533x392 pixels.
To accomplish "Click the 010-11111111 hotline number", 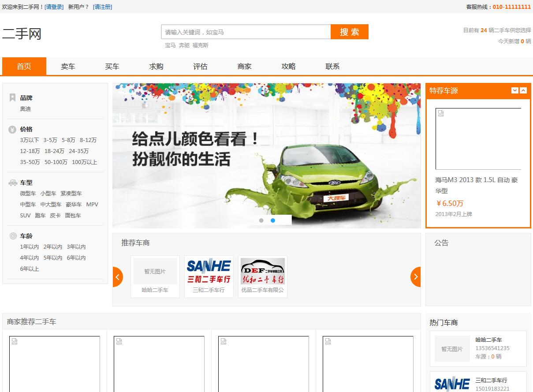I will pyautogui.click(x=512, y=7).
